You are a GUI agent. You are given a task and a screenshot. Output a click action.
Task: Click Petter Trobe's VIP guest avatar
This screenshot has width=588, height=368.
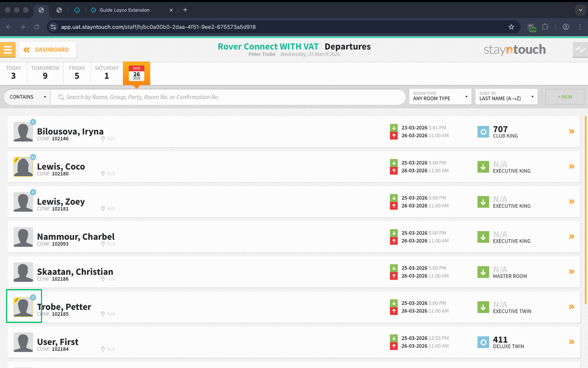23,307
